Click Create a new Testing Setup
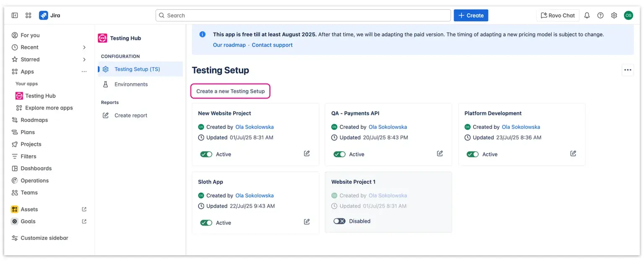This screenshot has height=261, width=644. point(230,91)
